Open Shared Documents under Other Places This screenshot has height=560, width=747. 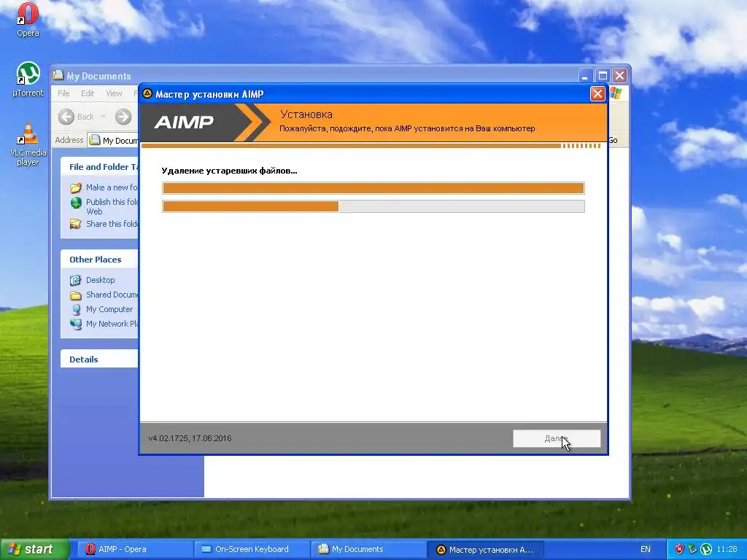coord(112,295)
